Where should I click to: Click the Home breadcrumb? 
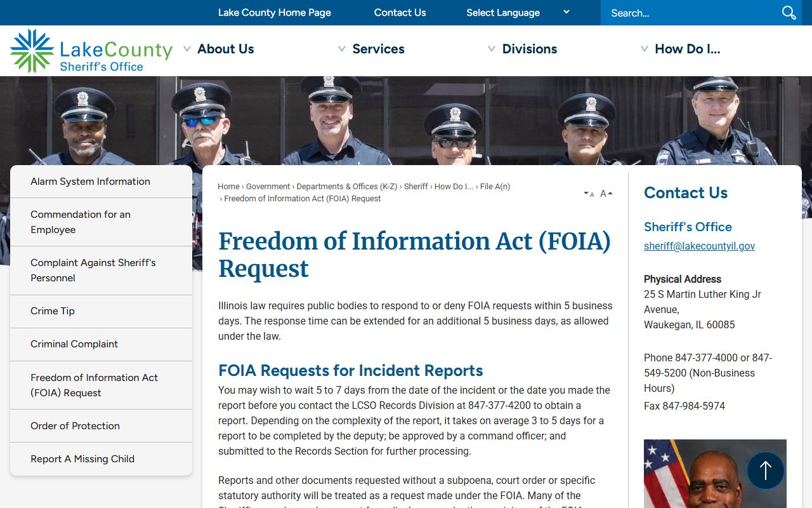[x=228, y=187]
